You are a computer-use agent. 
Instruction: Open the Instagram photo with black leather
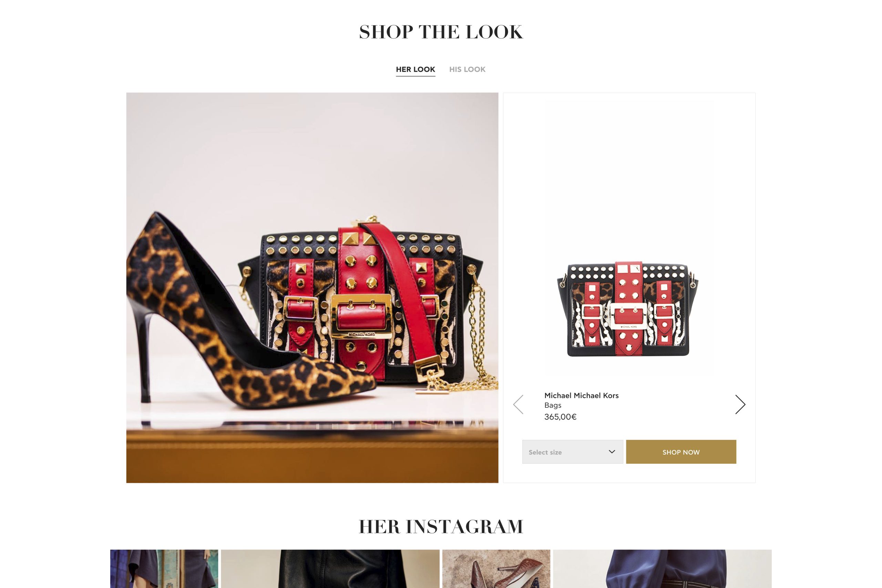[330, 569]
